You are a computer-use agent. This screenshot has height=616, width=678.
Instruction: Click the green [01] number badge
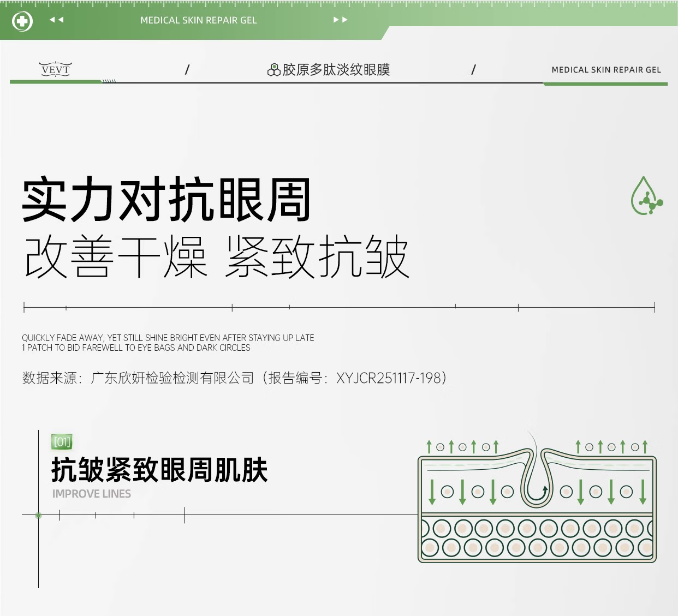click(x=62, y=441)
